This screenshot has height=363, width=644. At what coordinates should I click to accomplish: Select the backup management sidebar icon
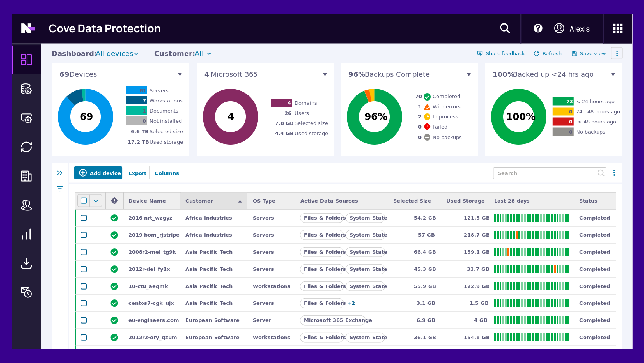[x=26, y=89]
